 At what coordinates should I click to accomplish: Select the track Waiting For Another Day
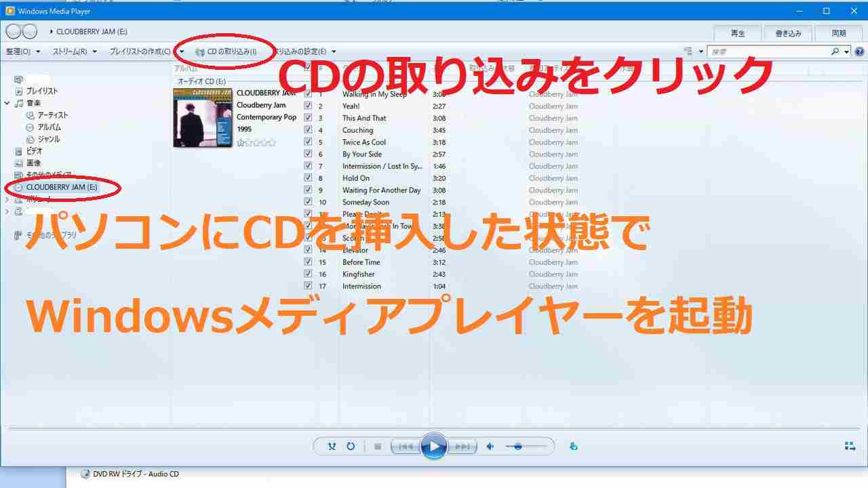pos(382,190)
